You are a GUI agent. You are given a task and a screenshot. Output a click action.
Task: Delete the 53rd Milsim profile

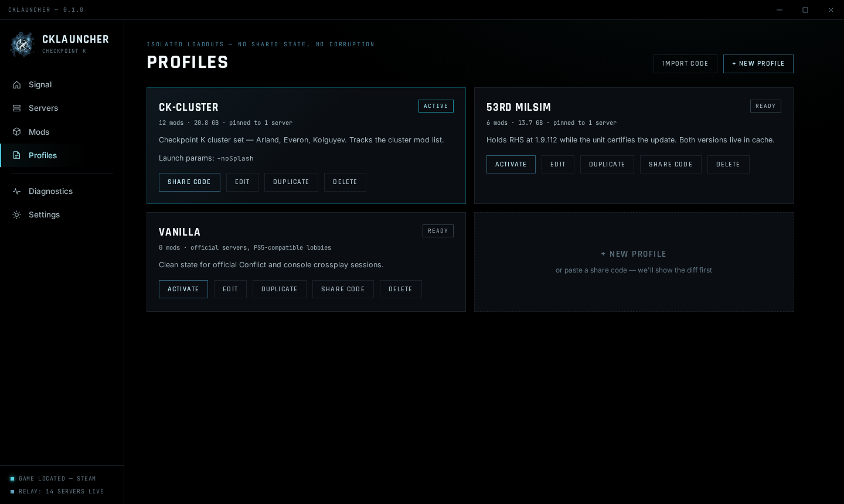click(729, 165)
